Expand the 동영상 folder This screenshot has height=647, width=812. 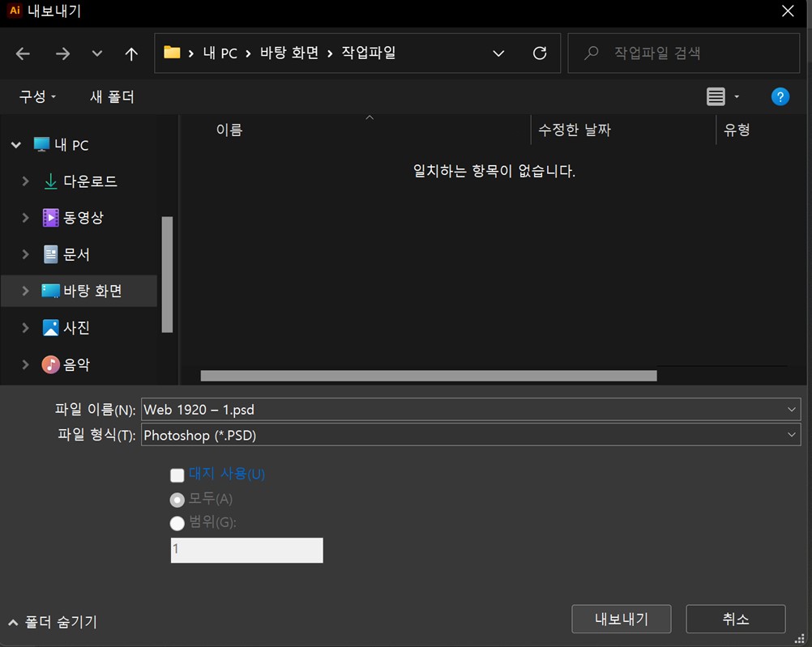[x=25, y=217]
